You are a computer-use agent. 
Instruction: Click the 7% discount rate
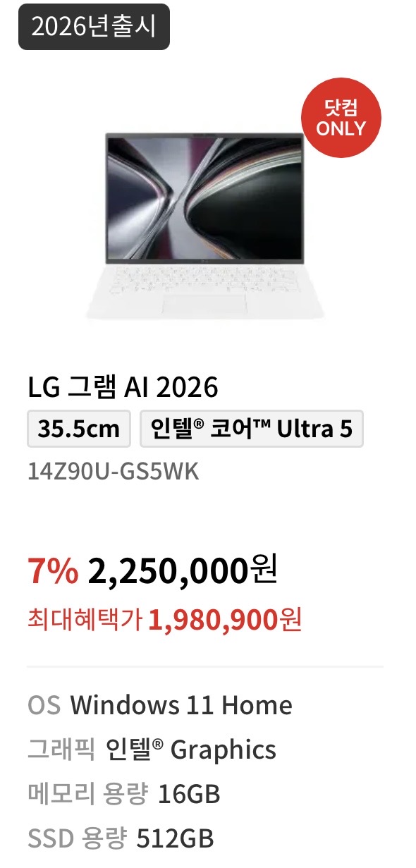coord(53,570)
